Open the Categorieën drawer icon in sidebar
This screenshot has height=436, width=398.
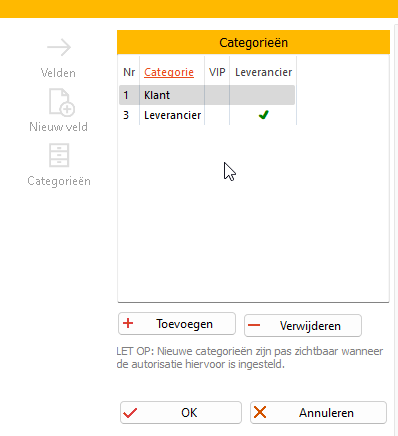[59, 155]
